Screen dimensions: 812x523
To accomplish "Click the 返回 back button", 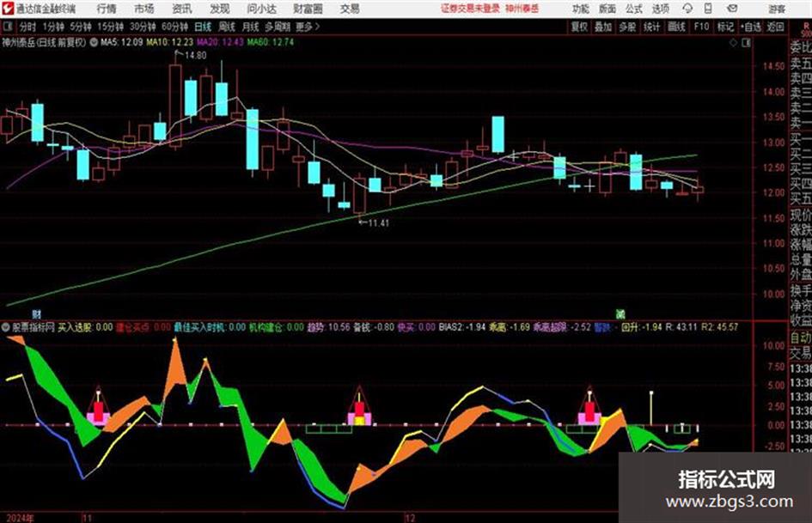I will click(x=775, y=27).
